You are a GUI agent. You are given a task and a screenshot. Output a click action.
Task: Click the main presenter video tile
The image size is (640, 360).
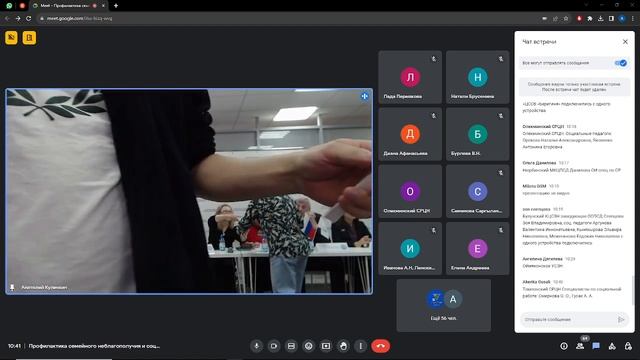[189, 191]
